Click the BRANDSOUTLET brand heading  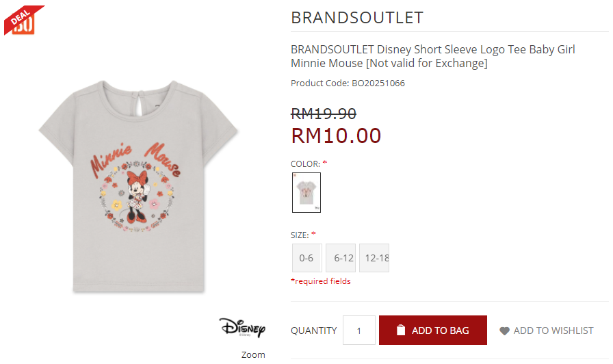(357, 18)
